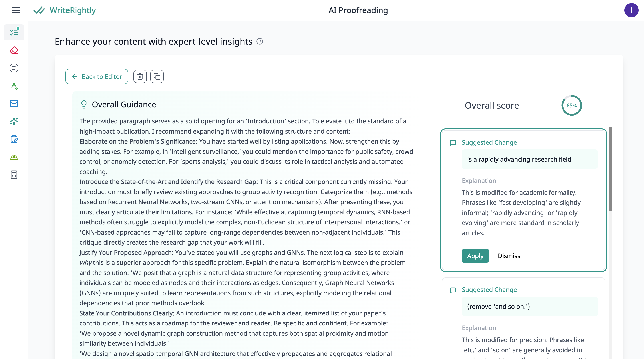Open the calculator sidebar tool
This screenshot has height=359, width=644.
pyautogui.click(x=14, y=175)
